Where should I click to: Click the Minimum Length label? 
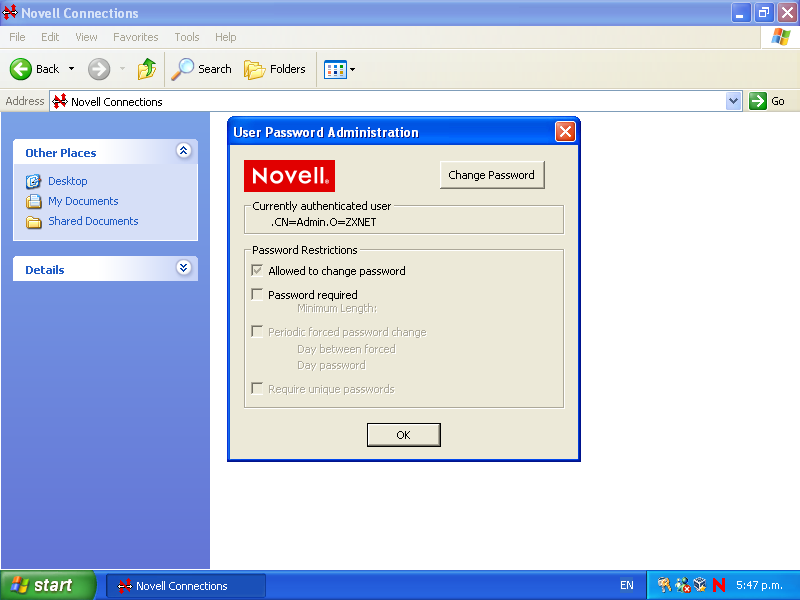click(337, 308)
